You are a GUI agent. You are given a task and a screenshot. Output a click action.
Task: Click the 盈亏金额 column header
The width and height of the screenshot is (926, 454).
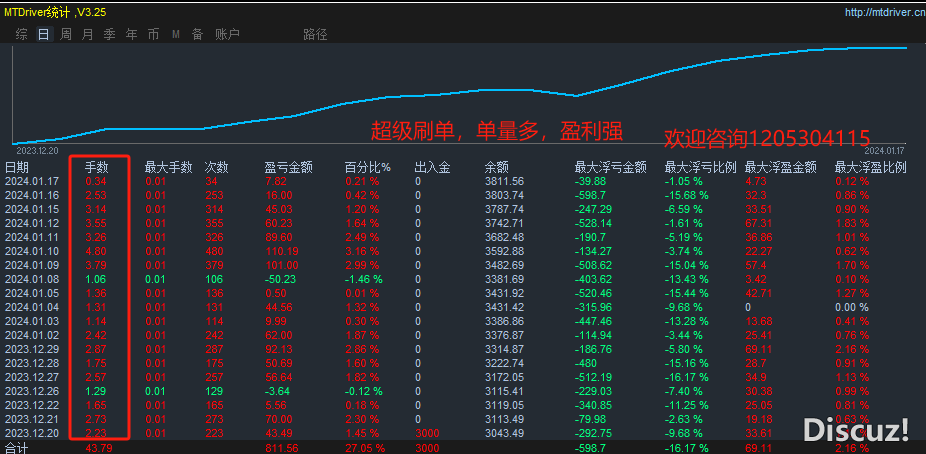[x=288, y=168]
